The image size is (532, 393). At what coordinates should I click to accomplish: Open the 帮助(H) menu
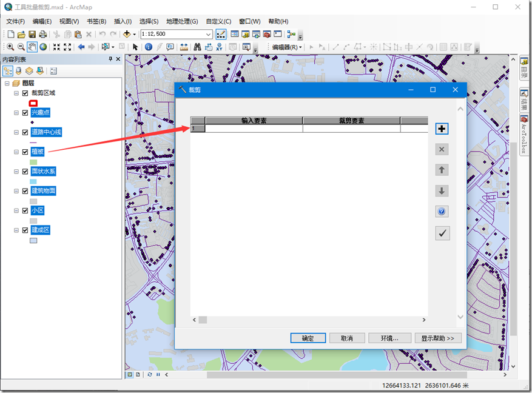click(278, 21)
